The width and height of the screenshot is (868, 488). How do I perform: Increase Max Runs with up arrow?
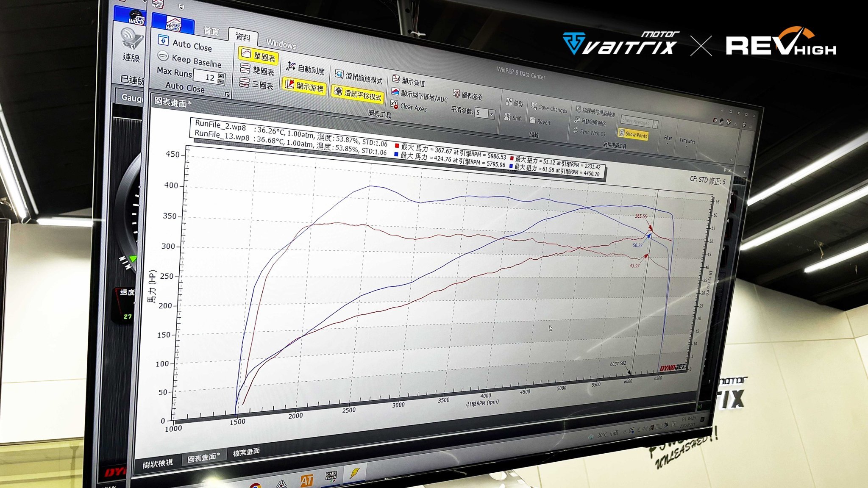221,75
